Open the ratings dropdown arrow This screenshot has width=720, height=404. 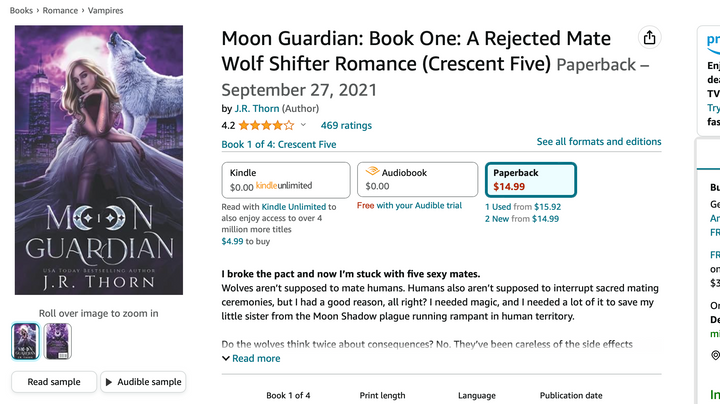303,126
